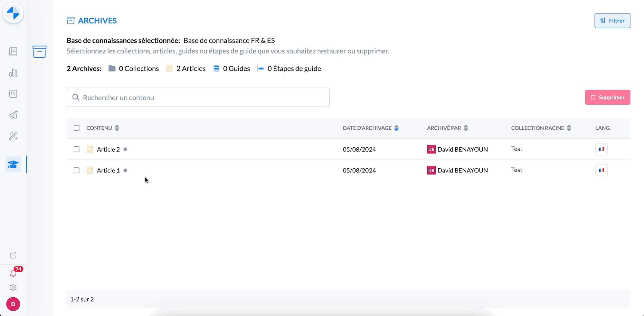The height and width of the screenshot is (316, 644).
Task: Open the settings gear icon
Action: click(x=13, y=287)
